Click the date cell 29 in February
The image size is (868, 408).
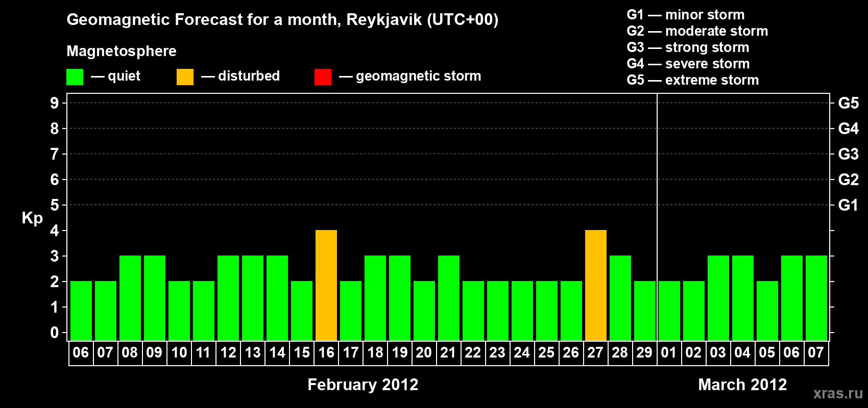coord(645,353)
